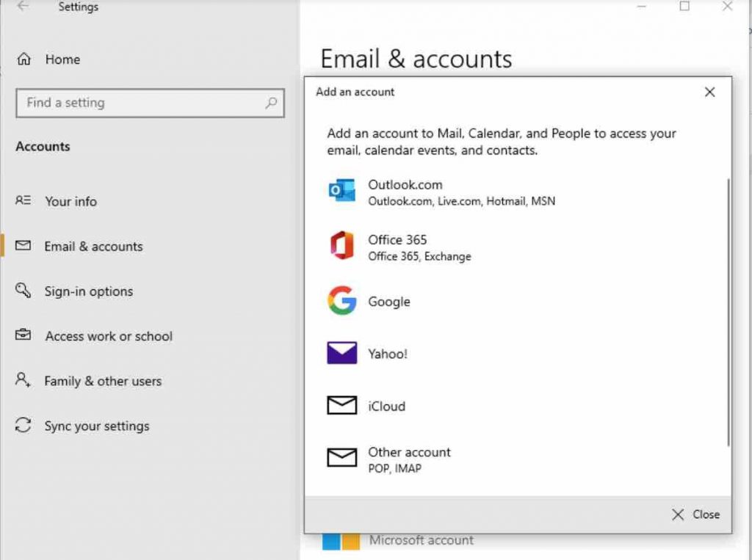
Task: Select the Other account POP IMAP icon
Action: point(341,458)
